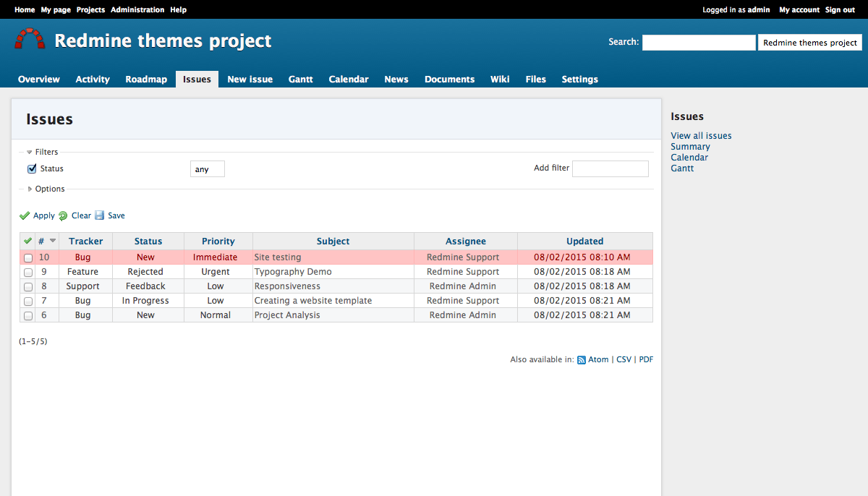Click Sign out
The image size is (868, 496).
[x=840, y=9]
